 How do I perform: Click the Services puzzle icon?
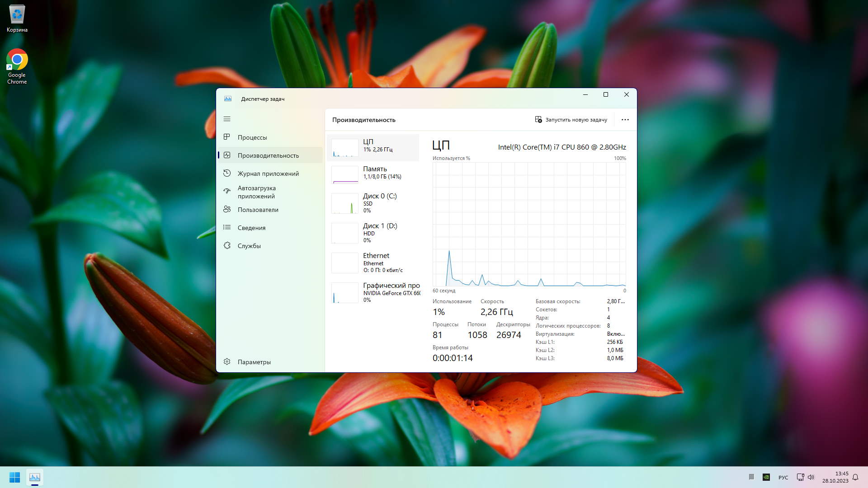coord(227,245)
